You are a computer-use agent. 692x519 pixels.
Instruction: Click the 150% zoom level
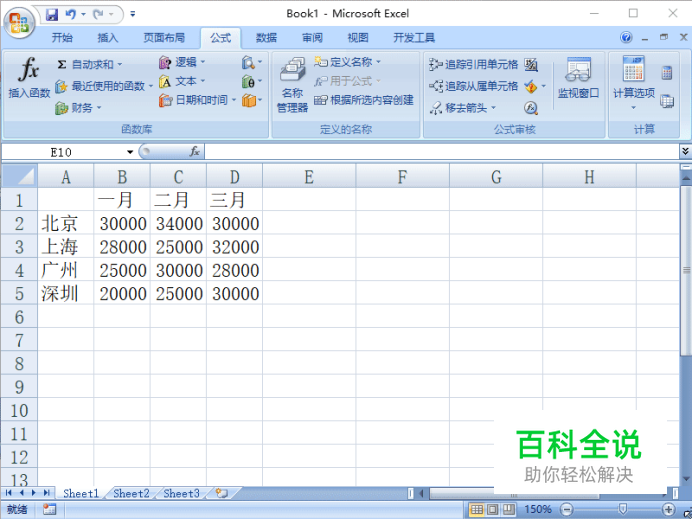click(x=538, y=510)
